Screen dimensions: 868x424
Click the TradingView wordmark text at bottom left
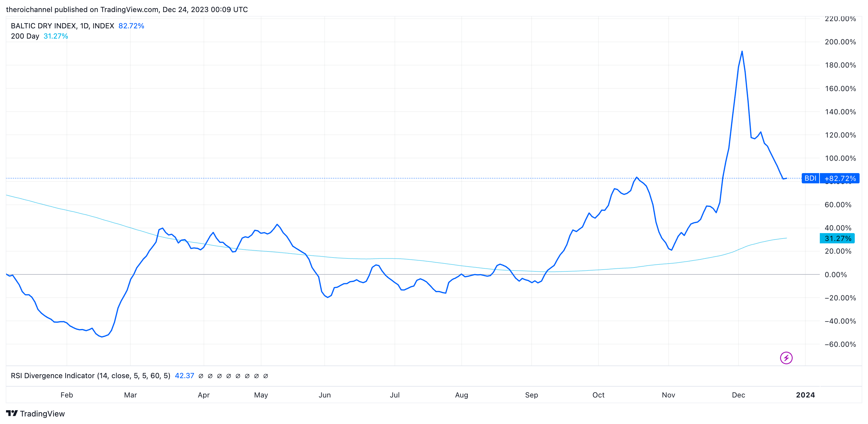click(x=42, y=413)
